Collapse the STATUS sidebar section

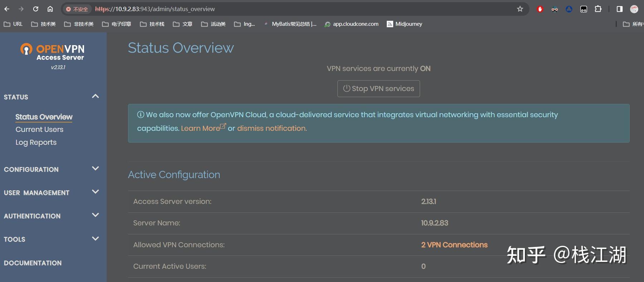pos(95,96)
